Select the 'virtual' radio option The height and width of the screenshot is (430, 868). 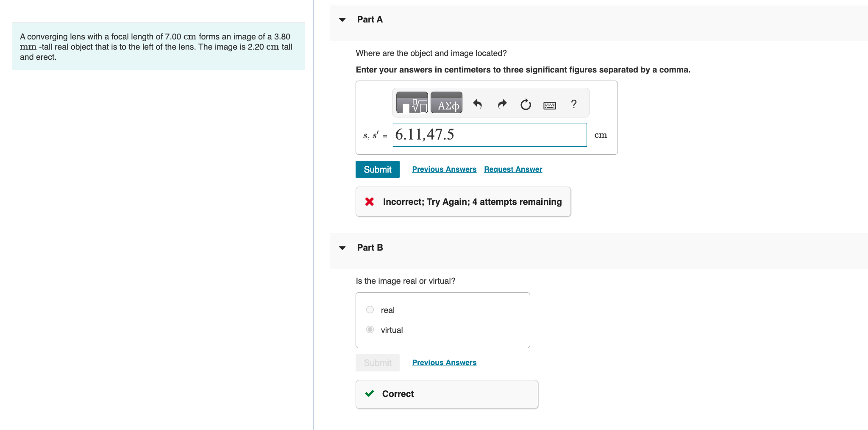tap(370, 329)
